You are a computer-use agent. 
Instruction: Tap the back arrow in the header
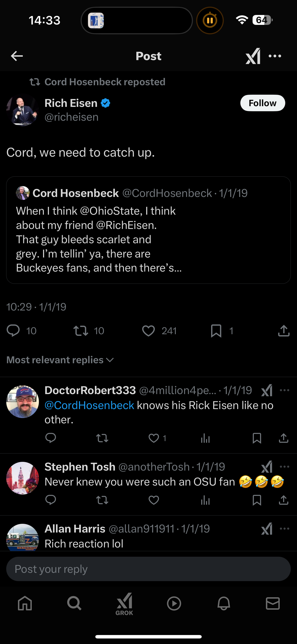17,56
